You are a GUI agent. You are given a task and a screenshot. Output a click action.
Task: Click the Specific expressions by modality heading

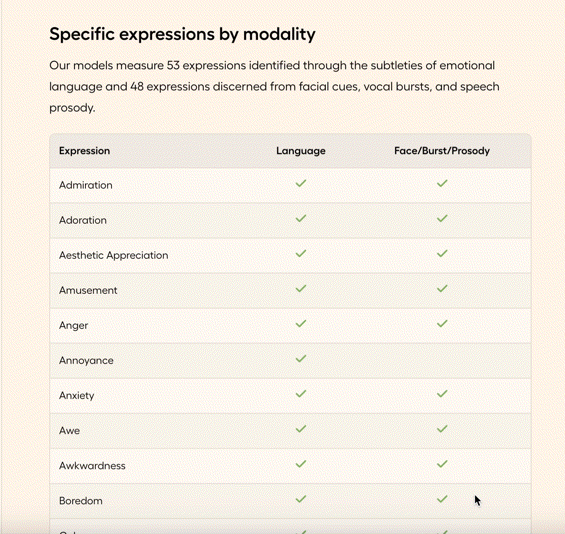coord(182,34)
